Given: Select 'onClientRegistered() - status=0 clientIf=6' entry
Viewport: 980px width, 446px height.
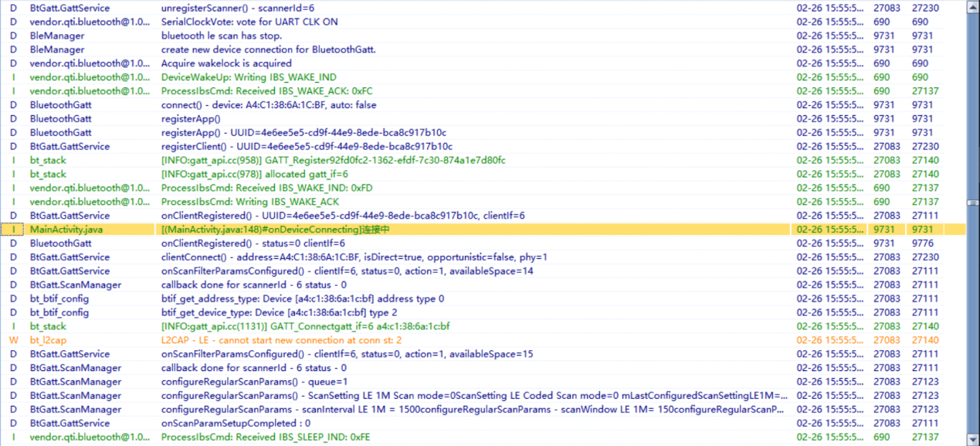Looking at the screenshot, I should pyautogui.click(x=483, y=243).
